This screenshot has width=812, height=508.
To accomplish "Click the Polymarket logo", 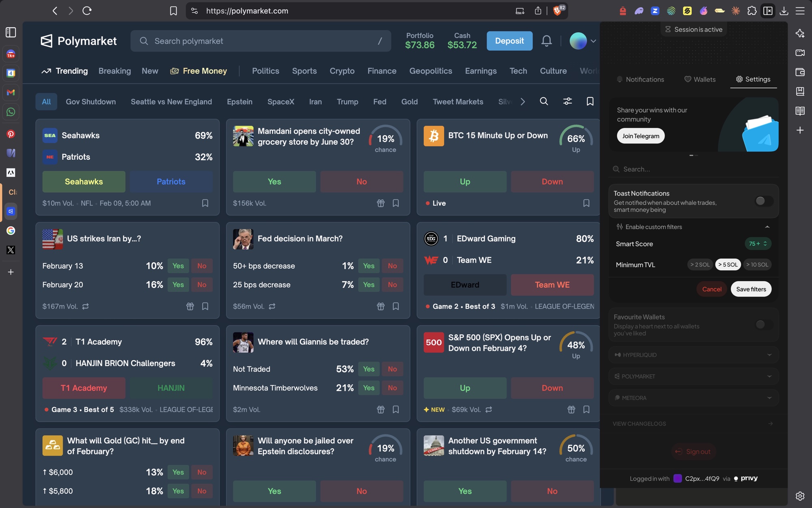I will coord(78,41).
